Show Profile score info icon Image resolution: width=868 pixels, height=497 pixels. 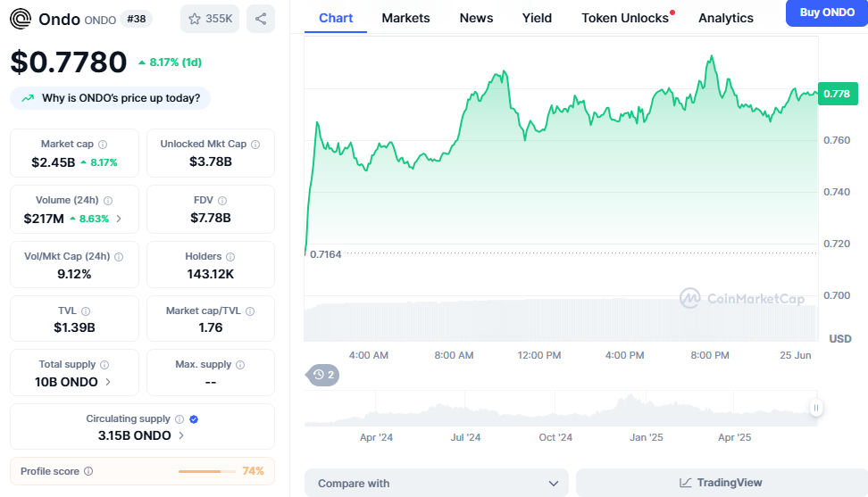pos(88,471)
